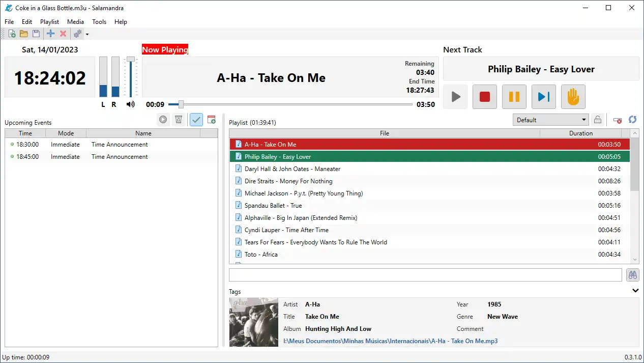Open the Default playlist mode dropdown

pos(551,120)
